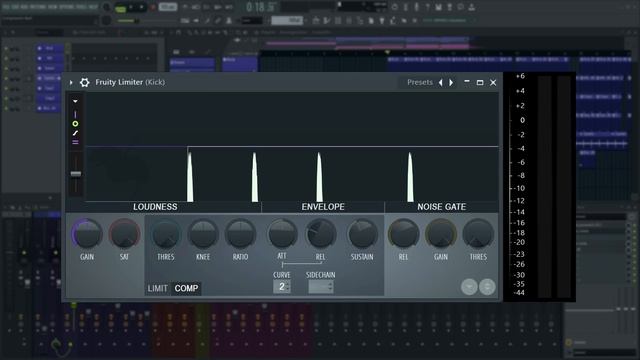Click the CURVE value selector
Viewport: 640px width, 360px height.
[x=282, y=287]
